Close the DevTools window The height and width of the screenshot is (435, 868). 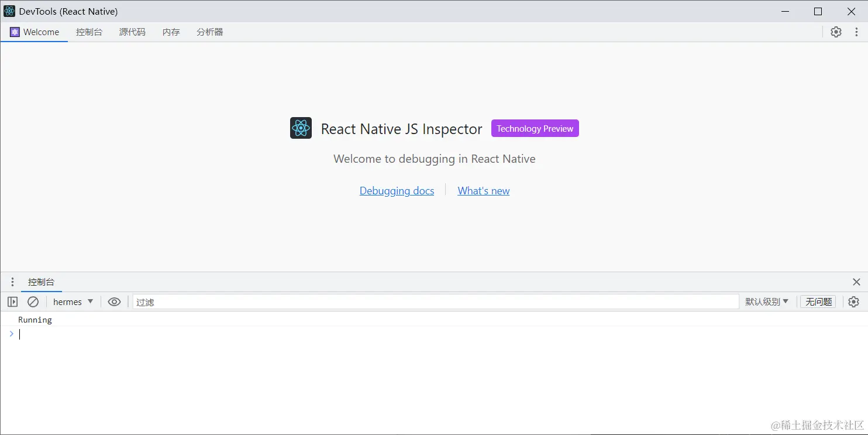pos(852,11)
